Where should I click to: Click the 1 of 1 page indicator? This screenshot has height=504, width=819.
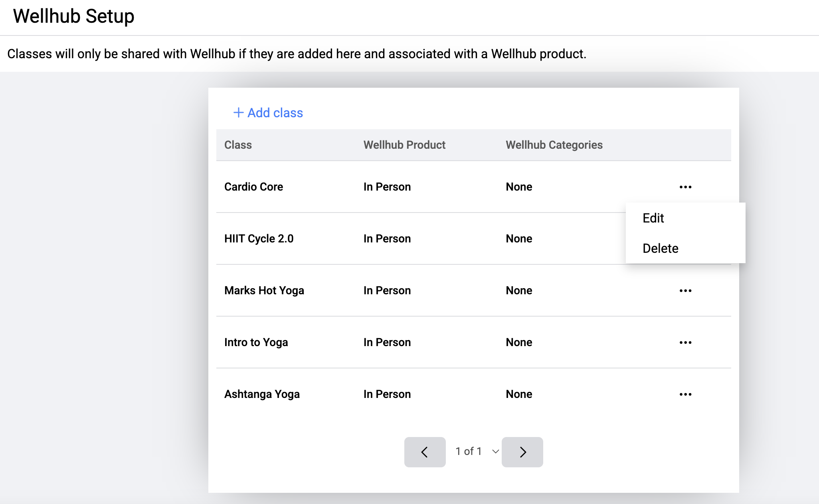coord(469,451)
